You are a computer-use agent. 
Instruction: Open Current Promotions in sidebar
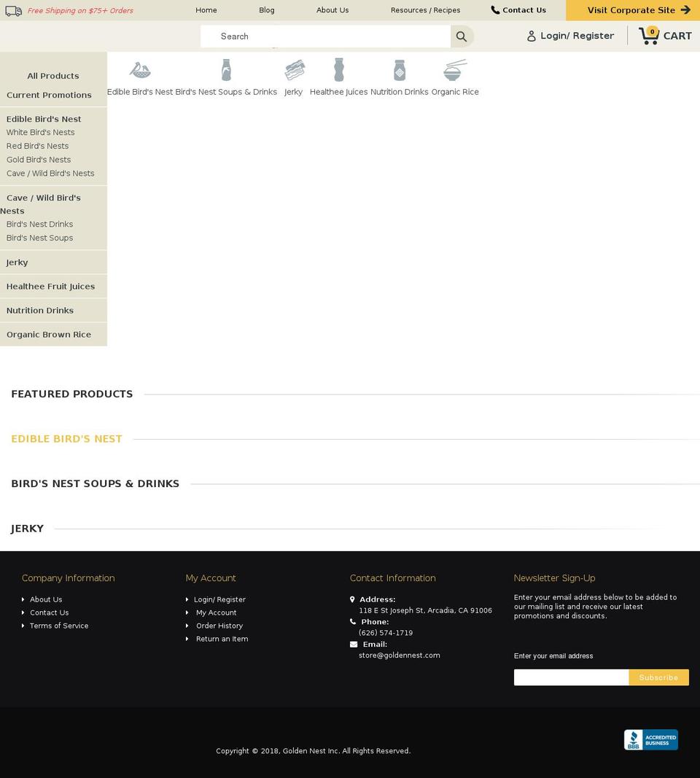49,95
